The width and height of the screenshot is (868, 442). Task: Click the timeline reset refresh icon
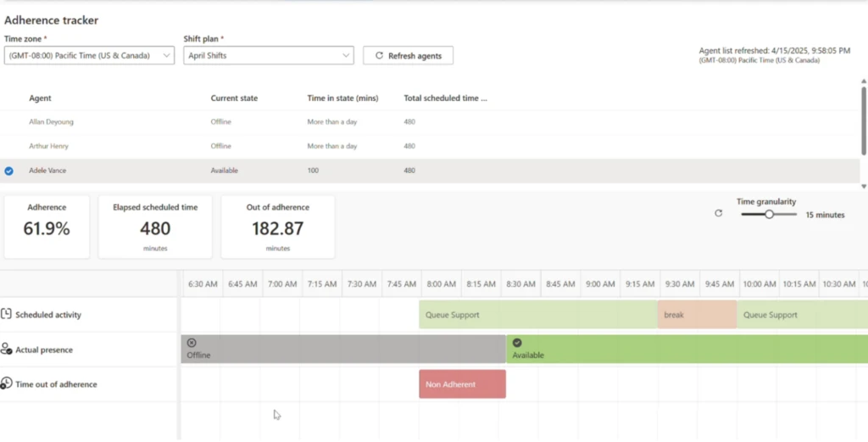coord(719,214)
